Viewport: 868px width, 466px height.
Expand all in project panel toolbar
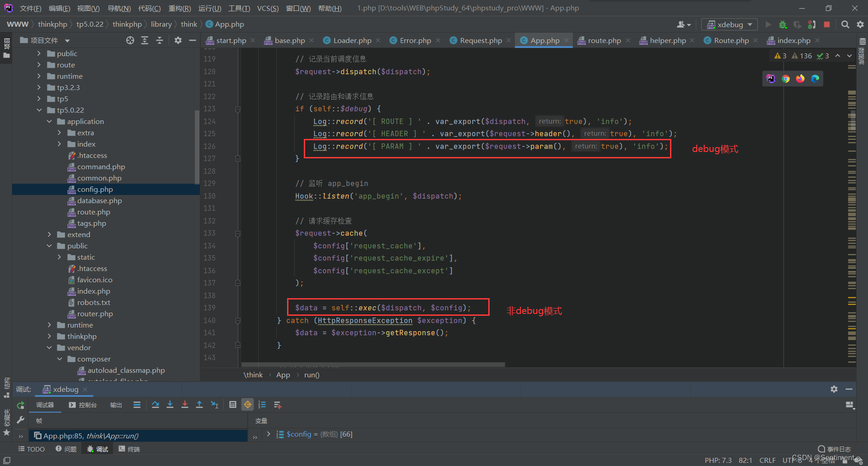click(145, 40)
